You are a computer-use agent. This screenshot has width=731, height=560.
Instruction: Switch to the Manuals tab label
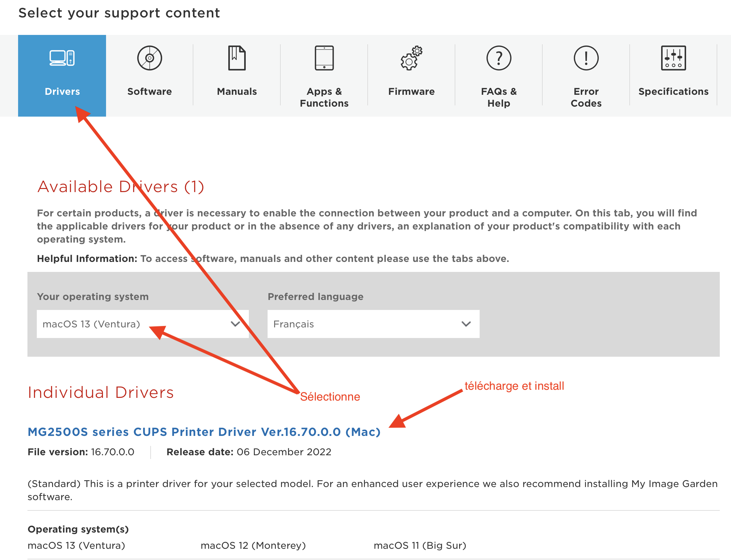(x=237, y=91)
